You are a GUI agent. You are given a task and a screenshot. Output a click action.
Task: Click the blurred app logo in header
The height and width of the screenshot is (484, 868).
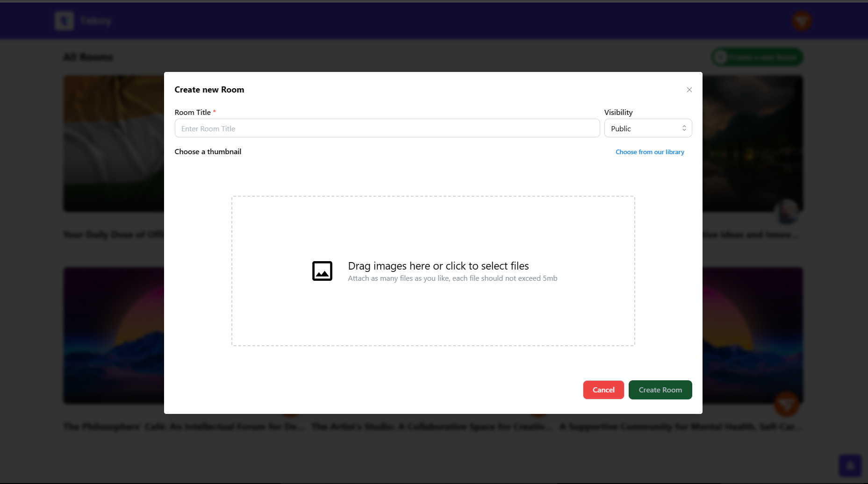coord(65,21)
